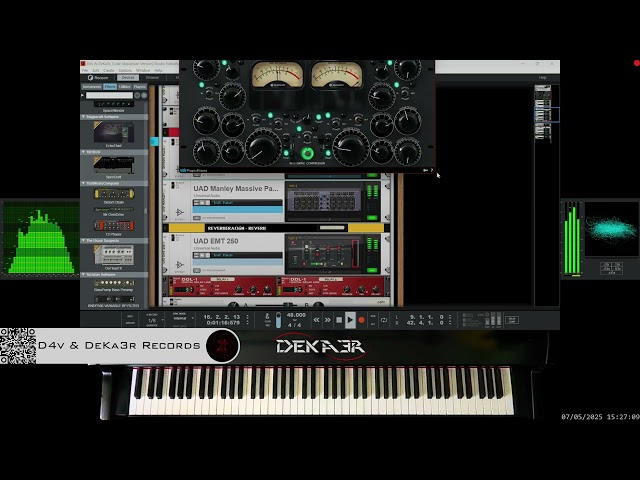Click the large green ring power button
Image resolution: width=640 pixels, height=480 pixels.
[x=307, y=153]
